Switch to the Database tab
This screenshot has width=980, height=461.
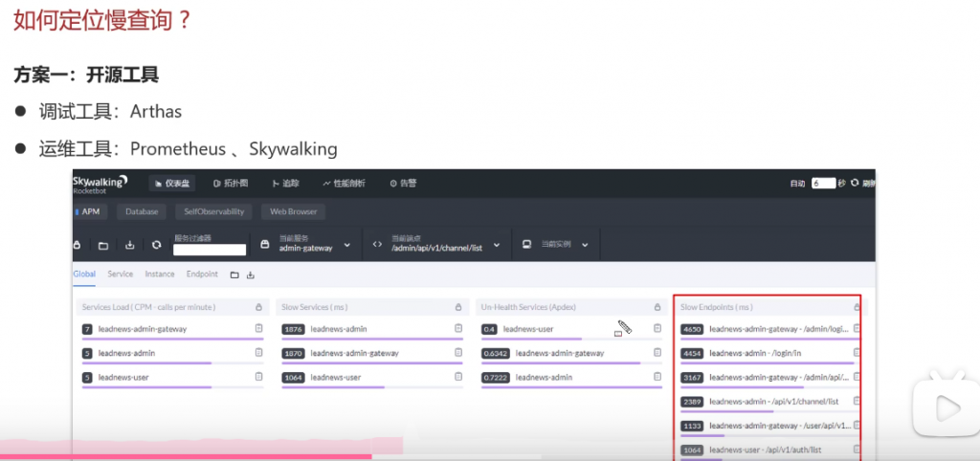pyautogui.click(x=142, y=211)
